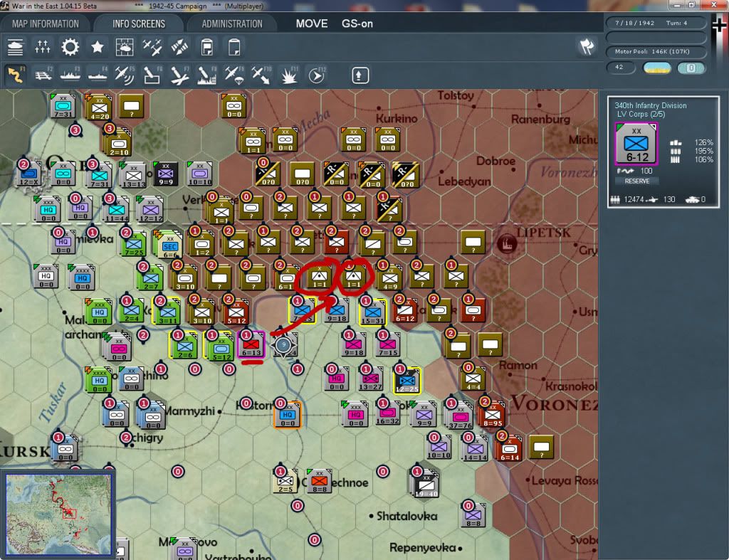Click the 340th Infantry Division name

[651, 105]
